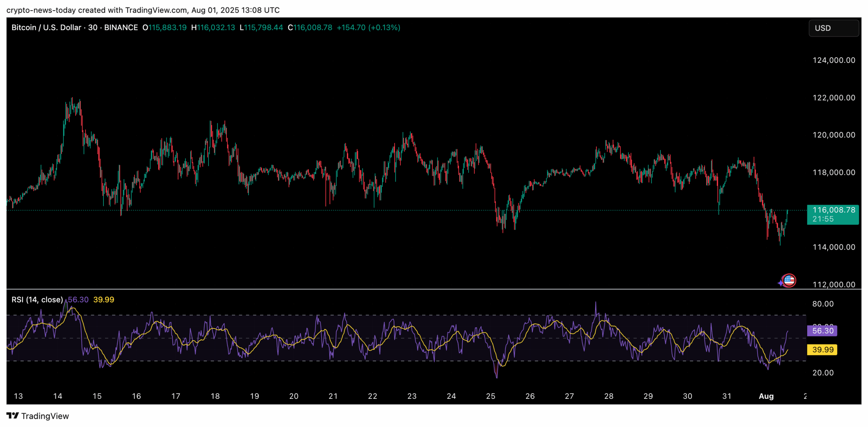Click the 124,000.00 price axis label

[833, 60]
